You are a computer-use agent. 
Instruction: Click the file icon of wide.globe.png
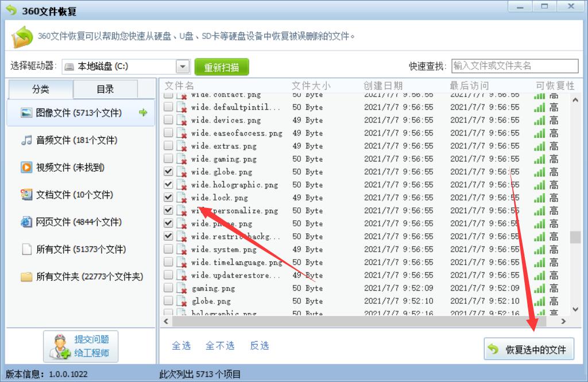[182, 172]
